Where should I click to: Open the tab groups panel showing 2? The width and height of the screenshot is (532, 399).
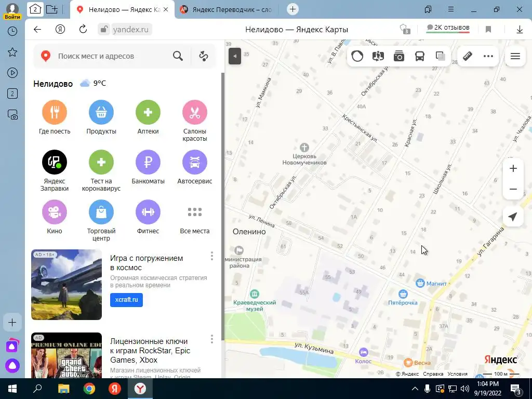tap(35, 9)
